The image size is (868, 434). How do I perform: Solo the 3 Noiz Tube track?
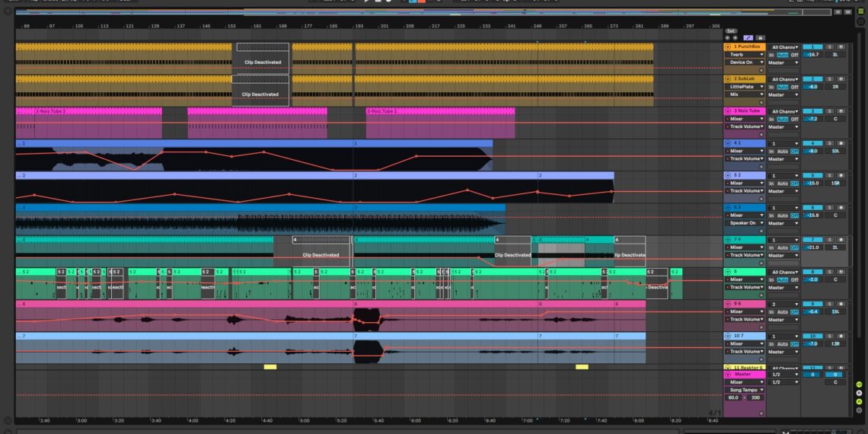(829, 111)
